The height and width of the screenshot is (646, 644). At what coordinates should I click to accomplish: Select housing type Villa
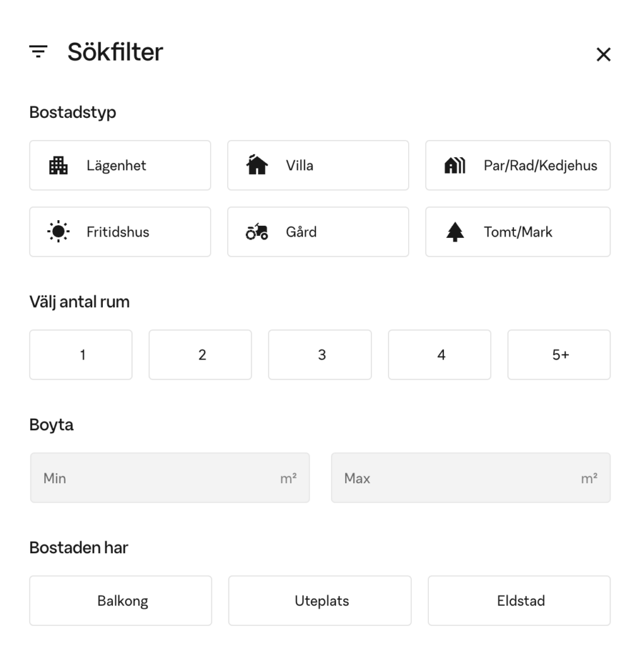[x=318, y=165]
